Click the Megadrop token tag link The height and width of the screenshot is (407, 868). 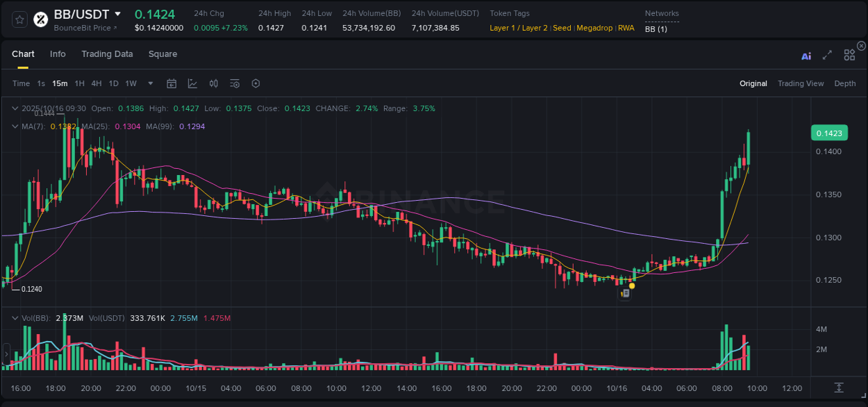(x=594, y=28)
